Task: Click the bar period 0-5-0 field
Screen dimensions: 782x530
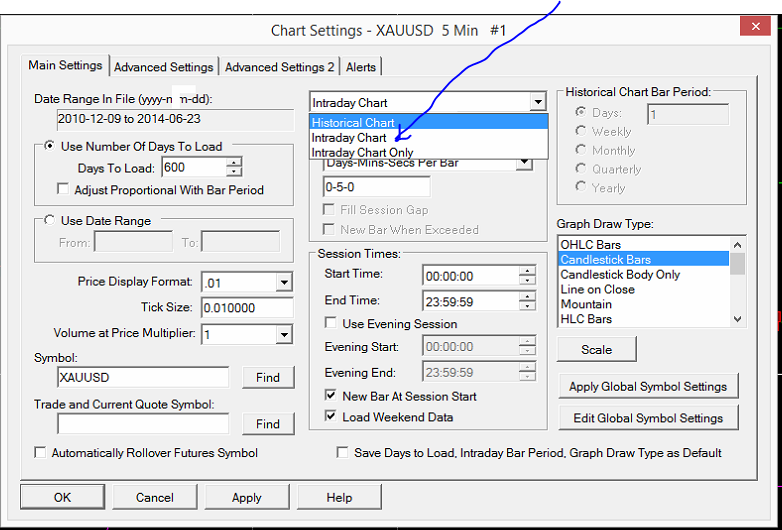Action: pyautogui.click(x=377, y=187)
